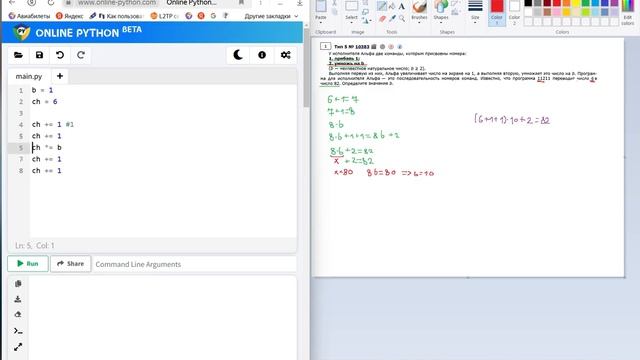Toggle dark mode with the moon icon
640x360 pixels.
click(238, 55)
